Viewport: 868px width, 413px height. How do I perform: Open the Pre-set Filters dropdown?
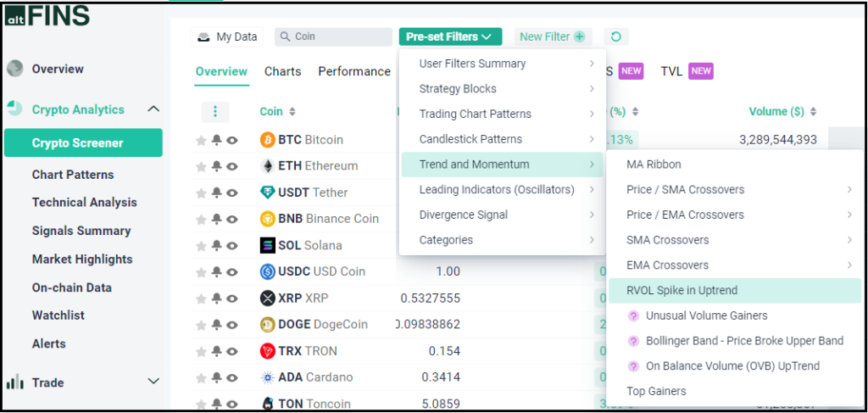click(450, 36)
